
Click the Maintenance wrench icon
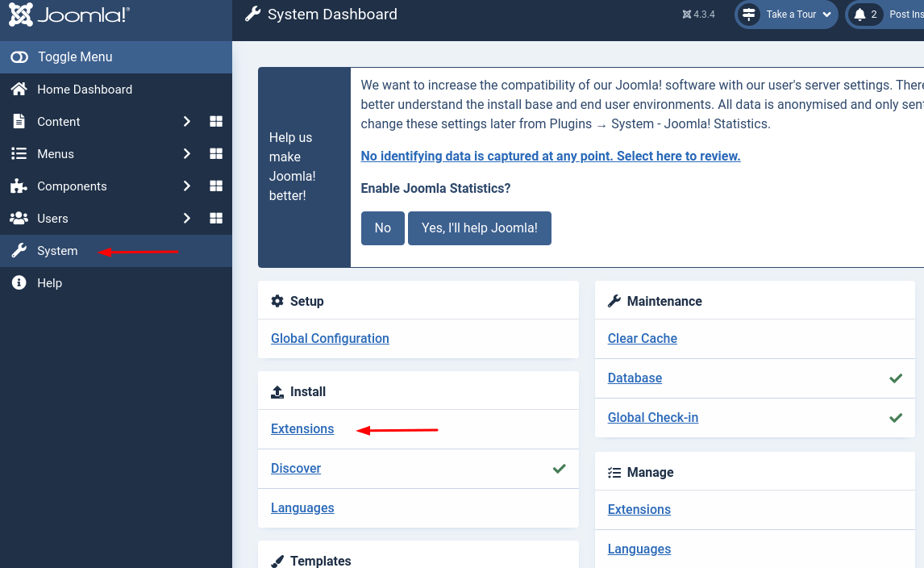[x=614, y=302]
